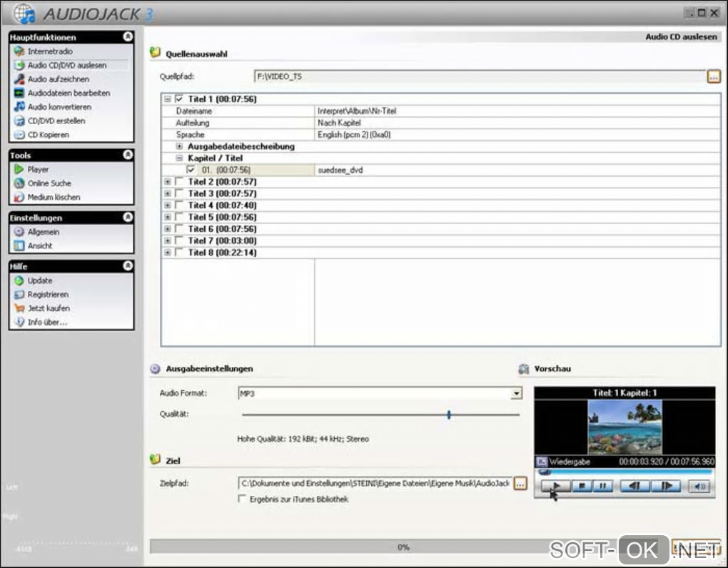This screenshot has width=728, height=568.
Task: Expand the Titel 3 tree node
Action: pyautogui.click(x=168, y=193)
